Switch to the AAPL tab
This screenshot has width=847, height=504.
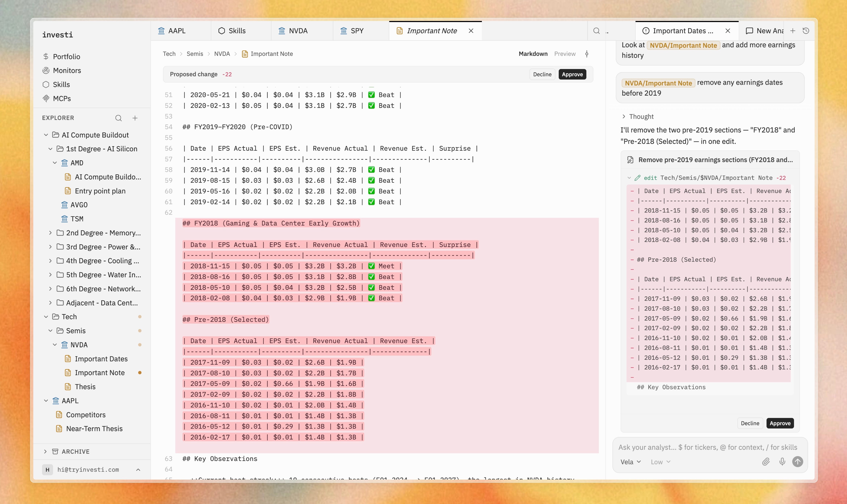181,31
